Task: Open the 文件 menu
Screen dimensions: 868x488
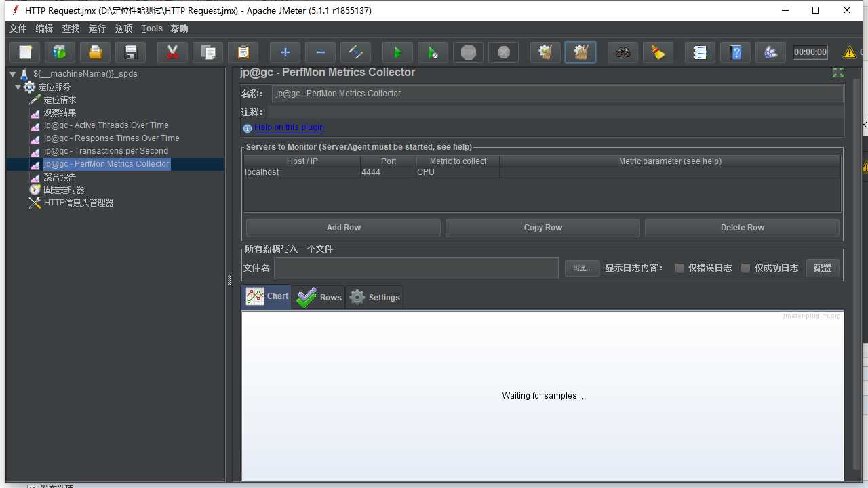Action: [x=18, y=28]
